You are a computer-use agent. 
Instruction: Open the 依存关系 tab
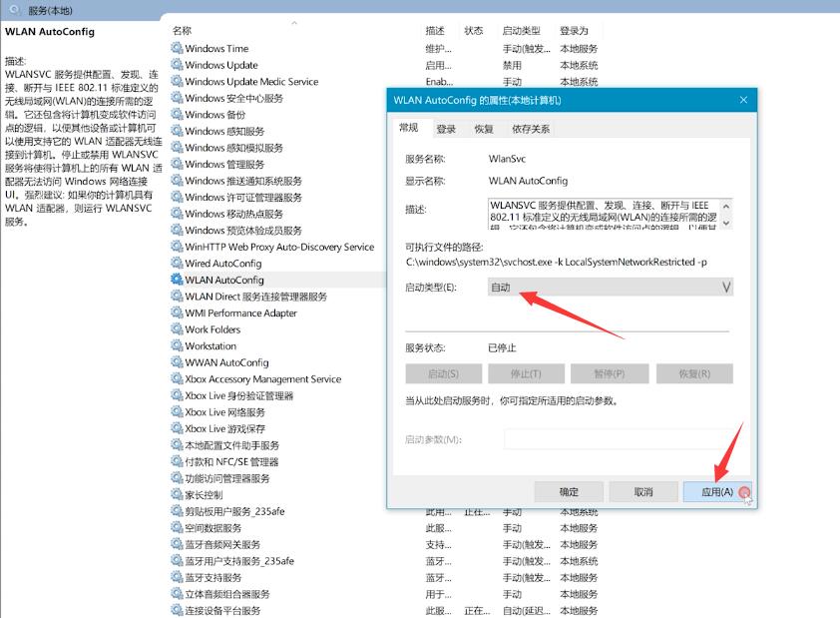pyautogui.click(x=531, y=129)
